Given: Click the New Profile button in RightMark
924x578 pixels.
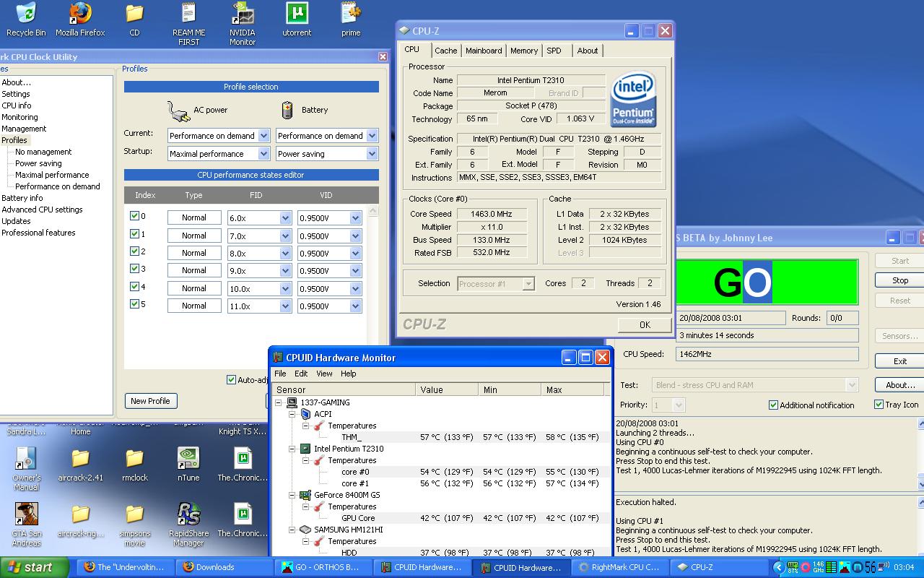Looking at the screenshot, I should tap(150, 401).
